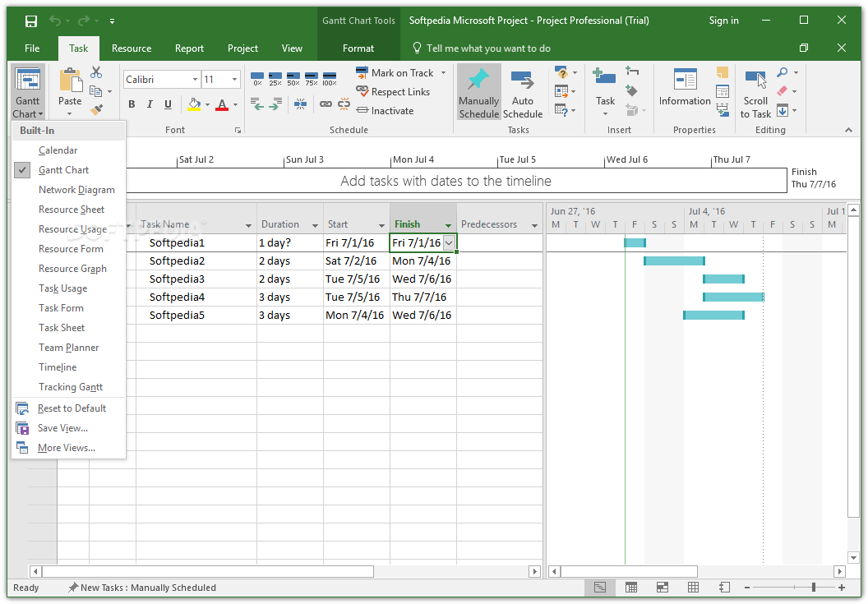This screenshot has height=604, width=868.
Task: Adjust the zoom slider in the status bar
Action: point(813,588)
